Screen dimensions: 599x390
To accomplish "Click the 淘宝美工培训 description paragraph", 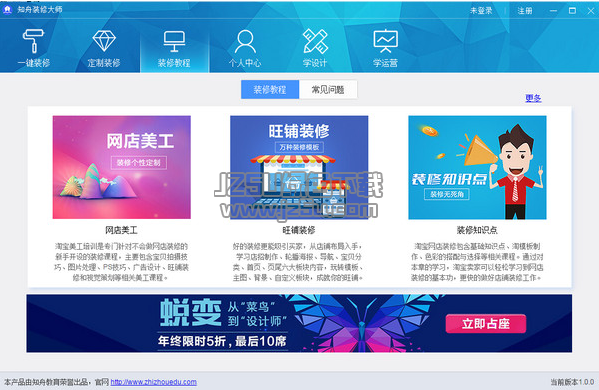I will click(121, 262).
